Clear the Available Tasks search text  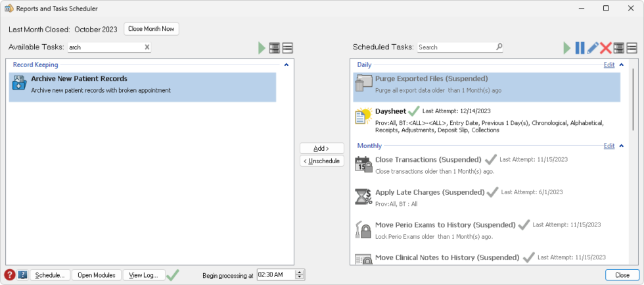(x=147, y=47)
